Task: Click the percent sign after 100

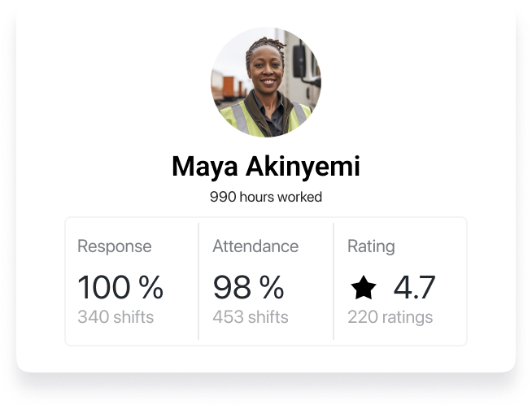Action: tap(151, 287)
